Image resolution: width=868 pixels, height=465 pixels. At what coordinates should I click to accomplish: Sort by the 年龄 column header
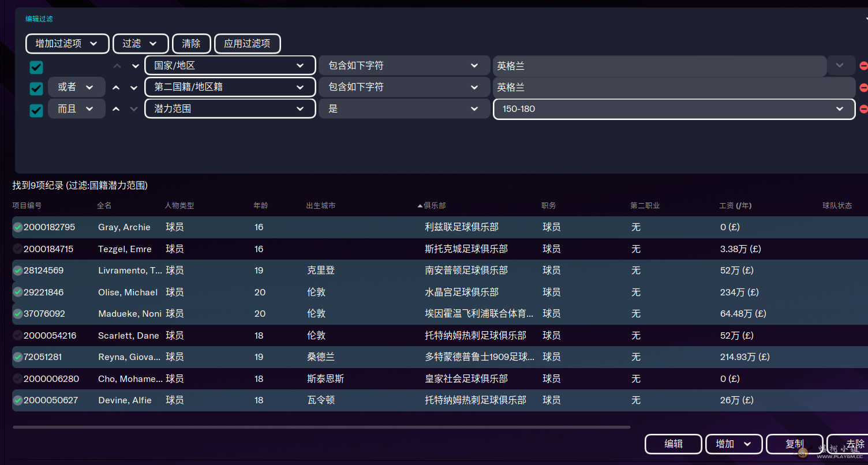click(261, 206)
